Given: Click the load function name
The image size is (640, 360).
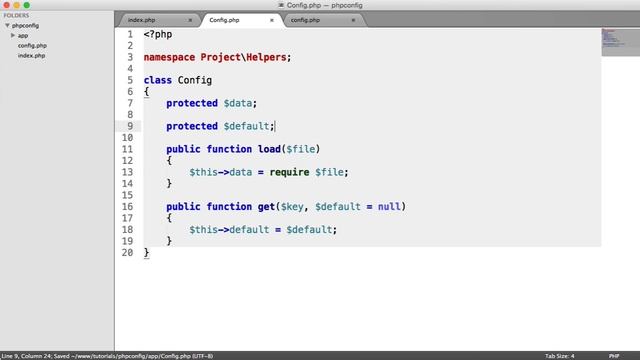Looking at the screenshot, I should tap(269, 149).
